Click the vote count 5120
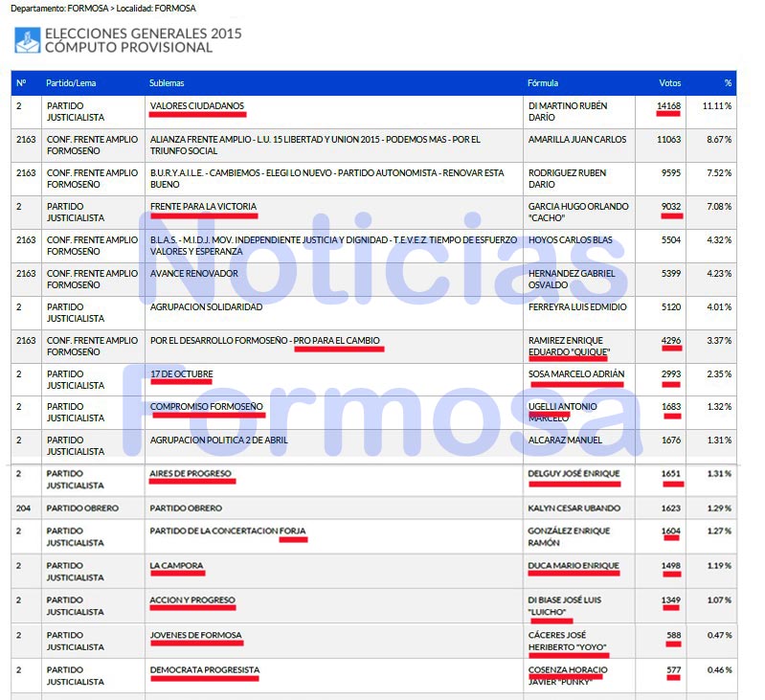 coord(671,306)
